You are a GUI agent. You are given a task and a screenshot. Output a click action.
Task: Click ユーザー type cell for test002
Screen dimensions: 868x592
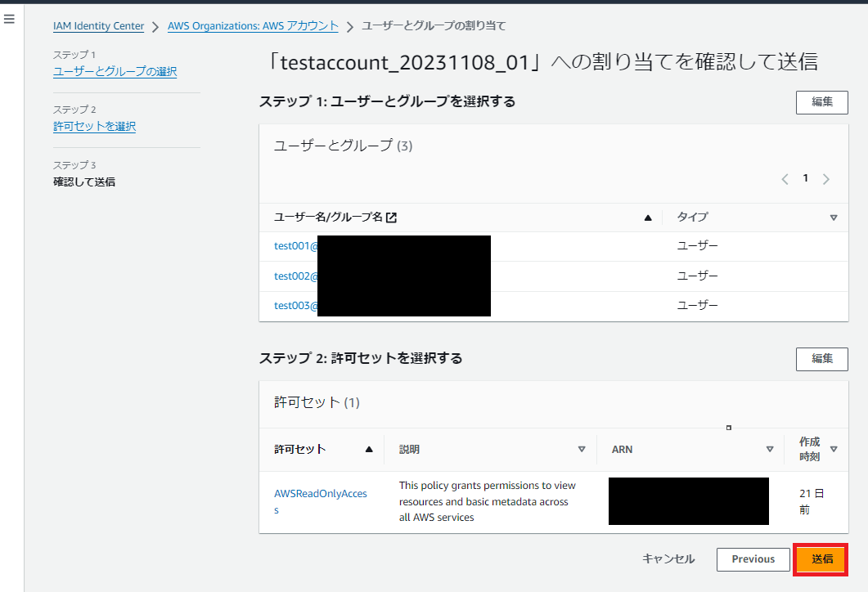click(698, 276)
